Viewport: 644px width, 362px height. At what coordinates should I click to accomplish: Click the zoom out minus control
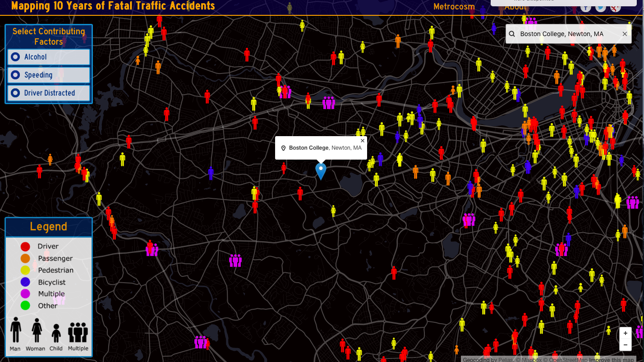click(626, 344)
